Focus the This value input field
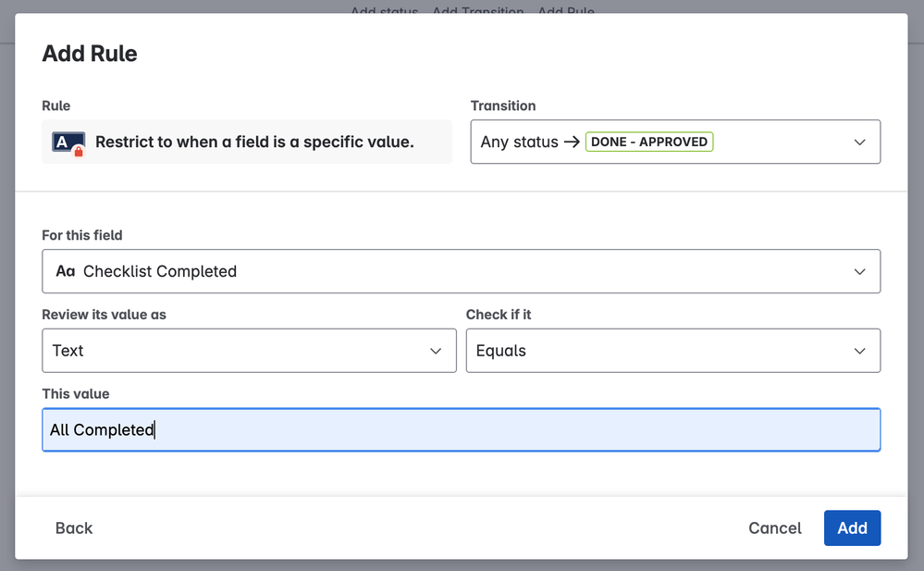The width and height of the screenshot is (924, 571). click(461, 429)
